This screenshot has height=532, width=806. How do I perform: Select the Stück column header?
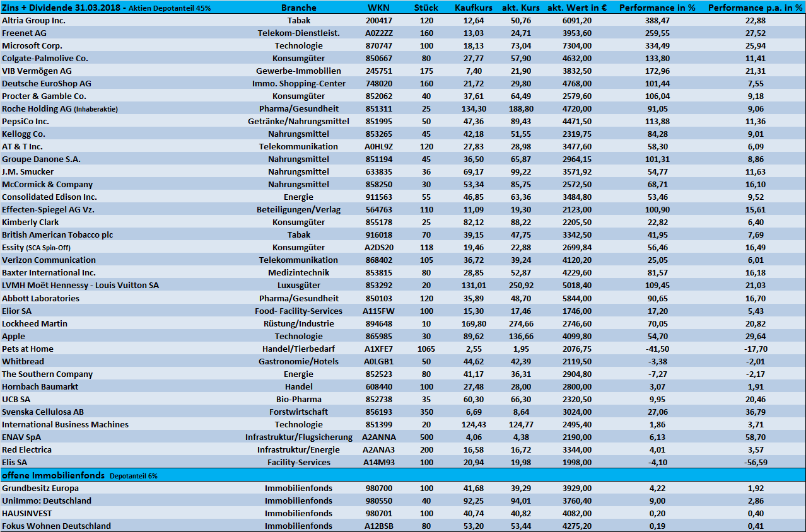click(x=426, y=8)
